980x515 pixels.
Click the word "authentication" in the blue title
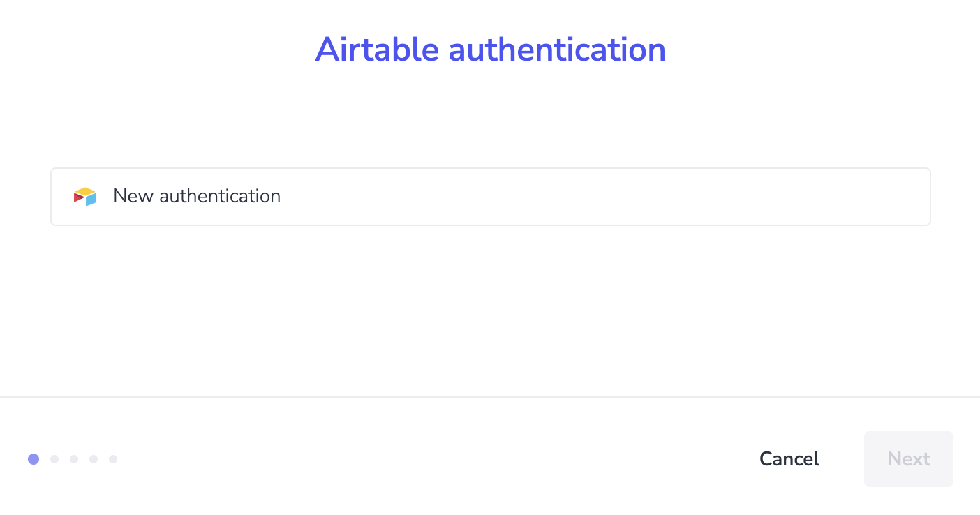(557, 50)
